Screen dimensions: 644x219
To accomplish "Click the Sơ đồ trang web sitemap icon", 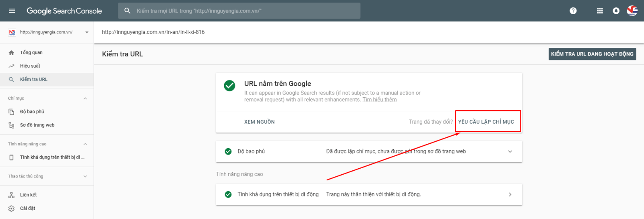I will [11, 125].
